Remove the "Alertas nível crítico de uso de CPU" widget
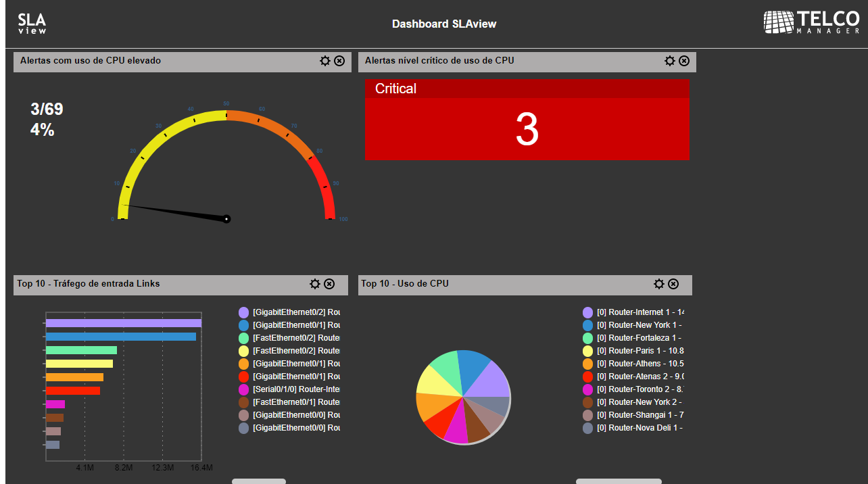This screenshot has height=484, width=868. 684,60
